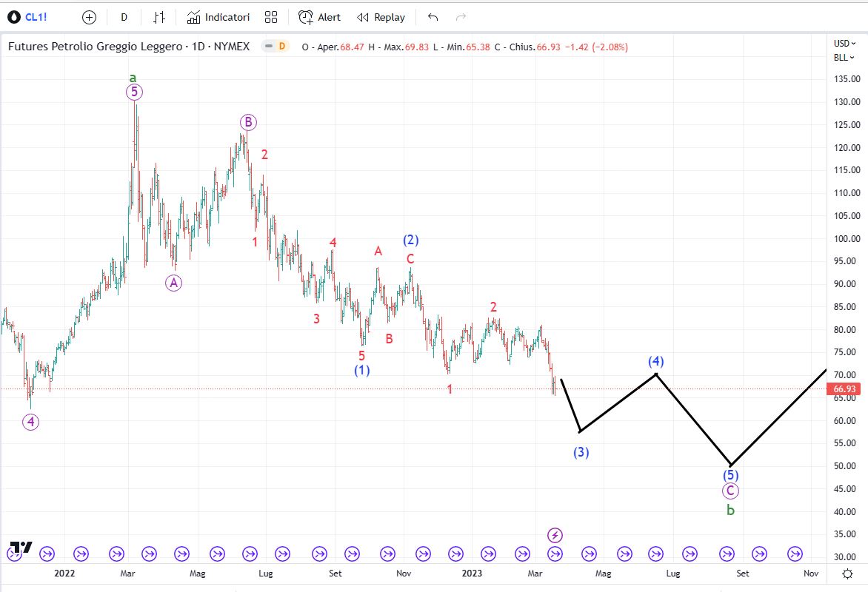Click the chart title Futures Petrolio Greggio Leggero
Viewport: 868px width, 592px height.
click(96, 47)
